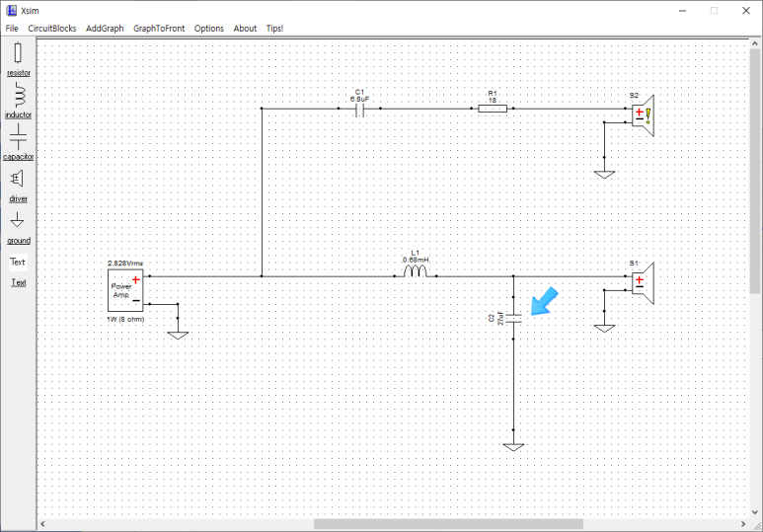Select the resistor component tool
The height and width of the screenshot is (532, 763).
(x=19, y=59)
